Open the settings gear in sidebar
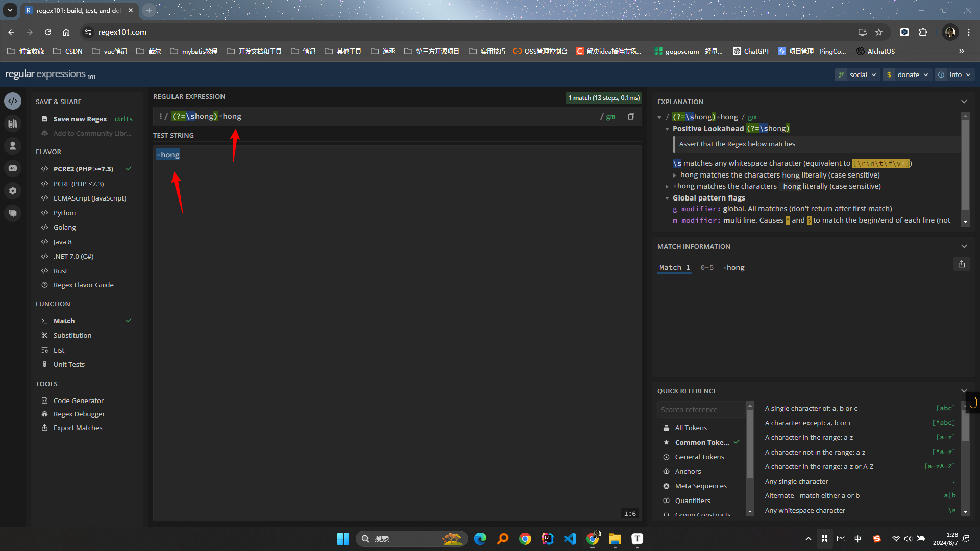The width and height of the screenshot is (980, 551). [13, 191]
